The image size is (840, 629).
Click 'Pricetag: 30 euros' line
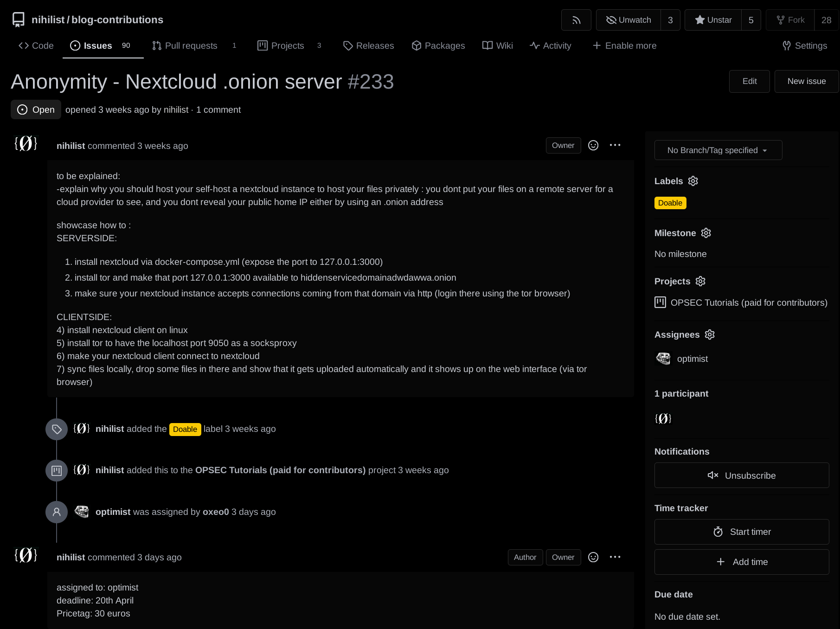point(93,613)
